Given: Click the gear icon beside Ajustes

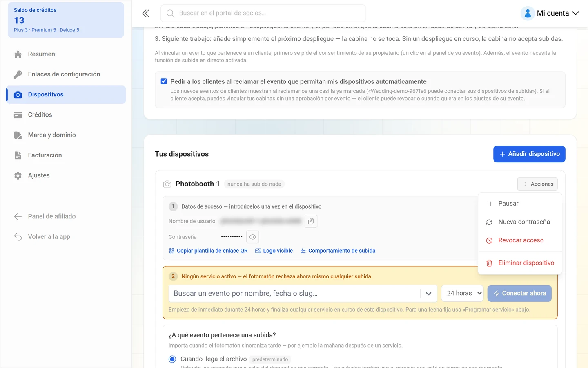Looking at the screenshot, I should click(18, 175).
